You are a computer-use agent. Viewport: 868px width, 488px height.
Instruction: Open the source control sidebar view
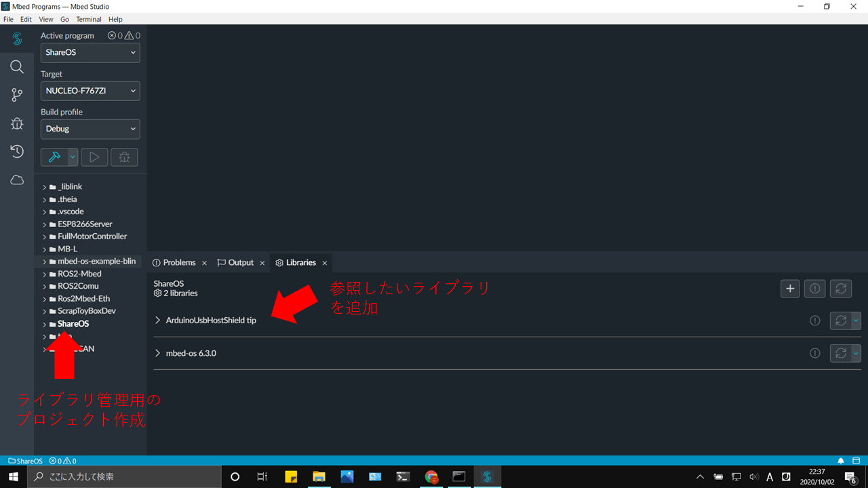pos(17,95)
